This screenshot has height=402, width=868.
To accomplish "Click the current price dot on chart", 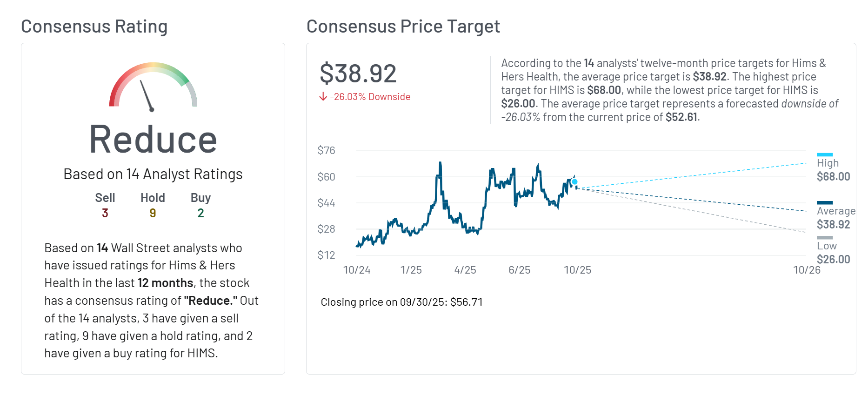I will pos(575,182).
